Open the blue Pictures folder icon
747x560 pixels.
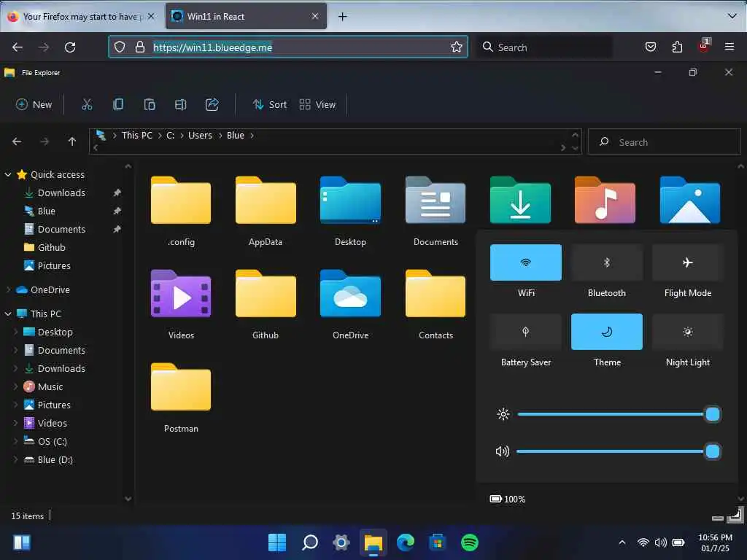pyautogui.click(x=690, y=200)
